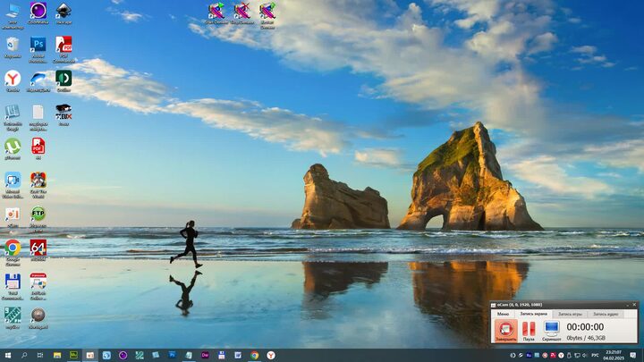
Task: Open Task View from the taskbar
Action: pyautogui.click(x=40, y=356)
